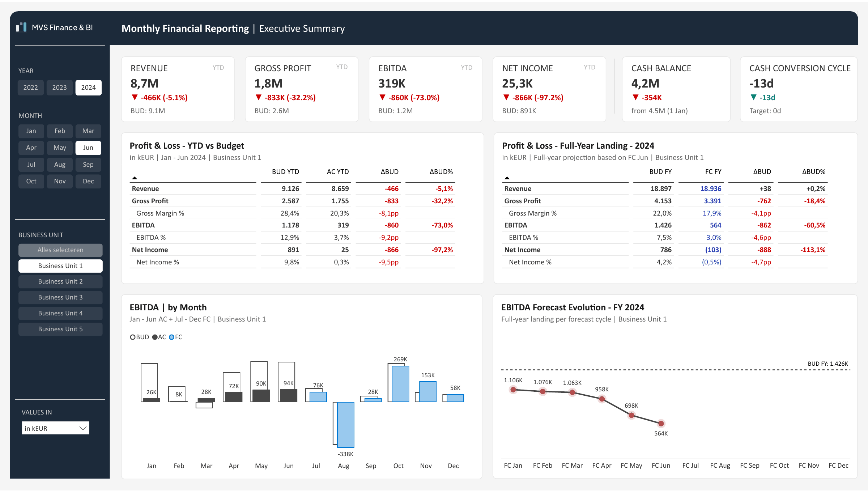Select year 2023 in the slicer

(60, 88)
